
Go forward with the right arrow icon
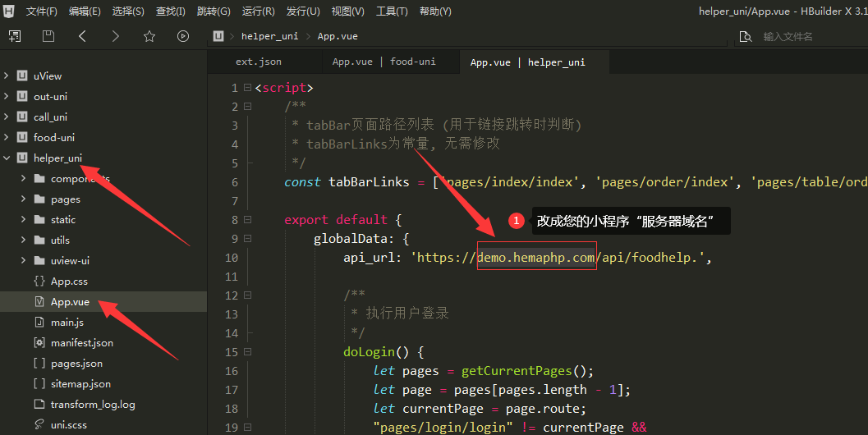pyautogui.click(x=115, y=36)
